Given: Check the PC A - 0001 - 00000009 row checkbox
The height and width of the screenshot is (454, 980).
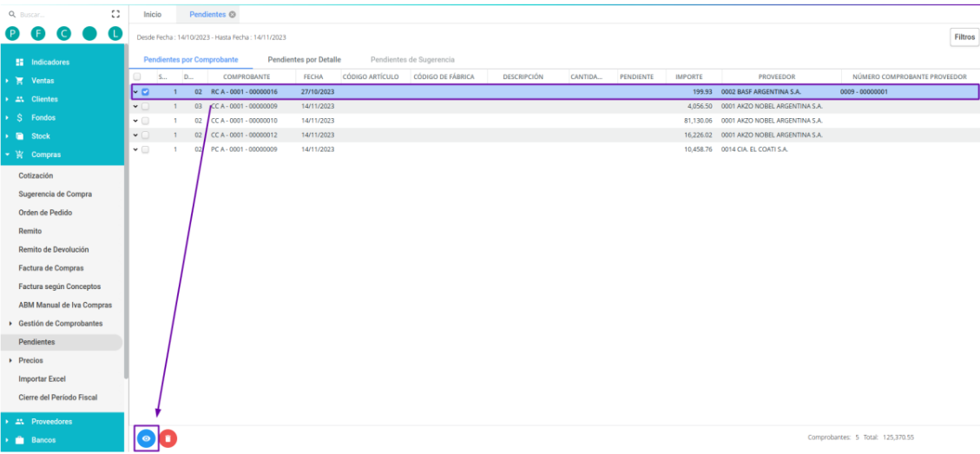Looking at the screenshot, I should point(145,149).
